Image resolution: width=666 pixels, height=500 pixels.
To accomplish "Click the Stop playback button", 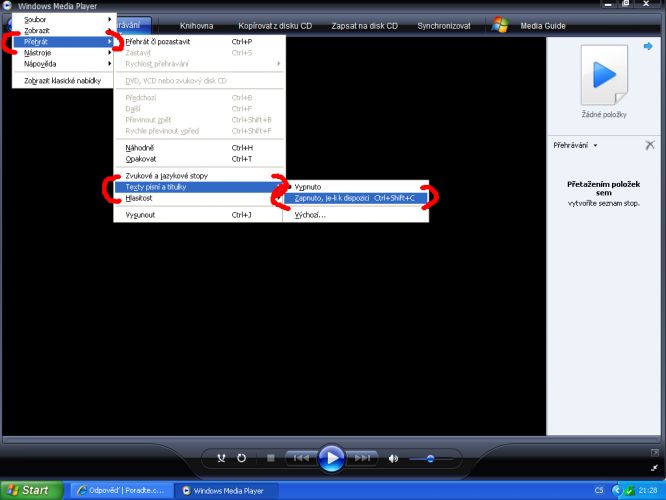I will coord(271,458).
